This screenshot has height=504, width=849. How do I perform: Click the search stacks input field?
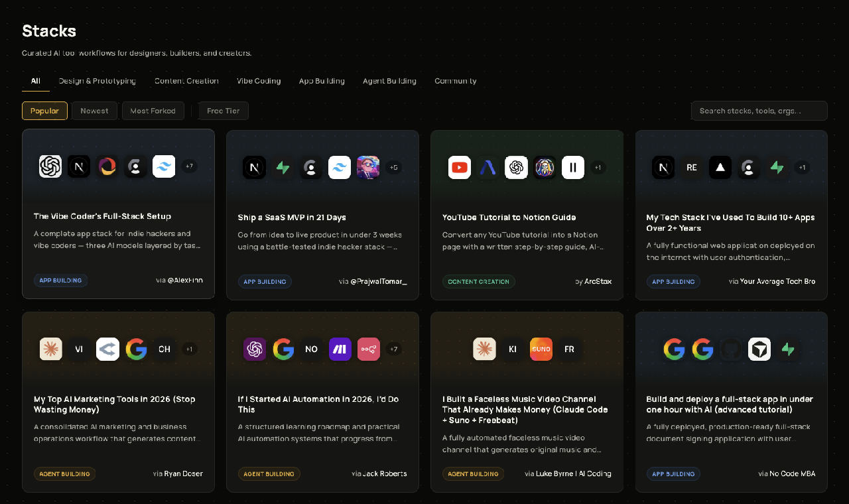click(759, 111)
